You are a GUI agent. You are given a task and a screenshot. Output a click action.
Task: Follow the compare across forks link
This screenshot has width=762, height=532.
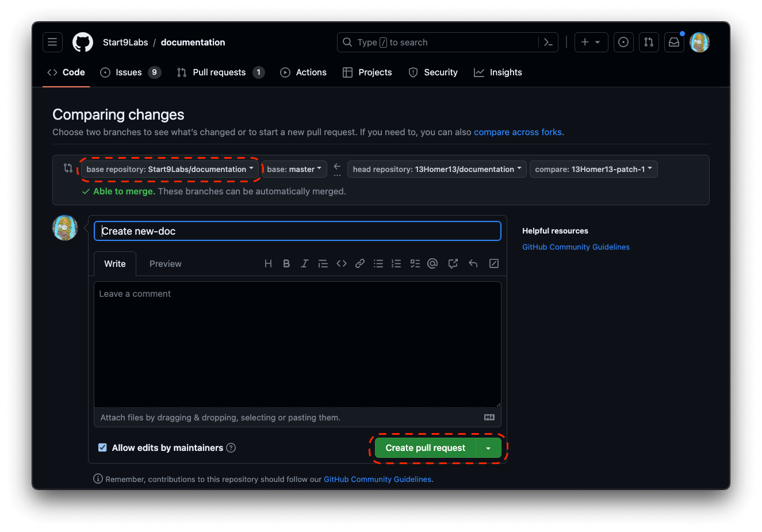pos(518,132)
